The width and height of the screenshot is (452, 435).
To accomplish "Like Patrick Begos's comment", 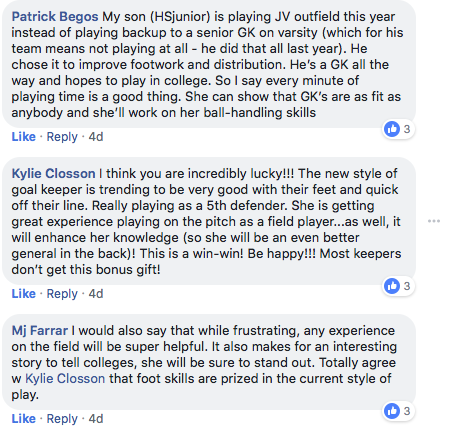I will coord(24,137).
